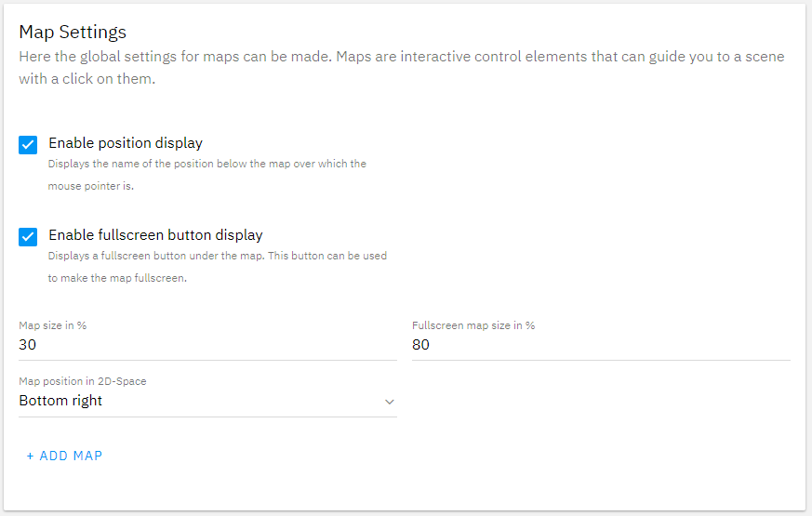The image size is (812, 516).
Task: Click the chevron arrow of the position dropdown
Action: click(x=389, y=402)
